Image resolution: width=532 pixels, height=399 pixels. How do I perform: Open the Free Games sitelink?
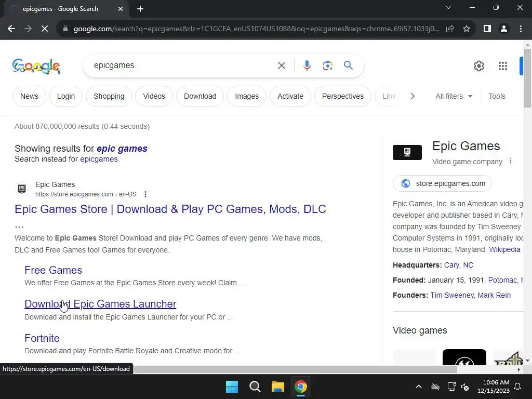pos(54,270)
